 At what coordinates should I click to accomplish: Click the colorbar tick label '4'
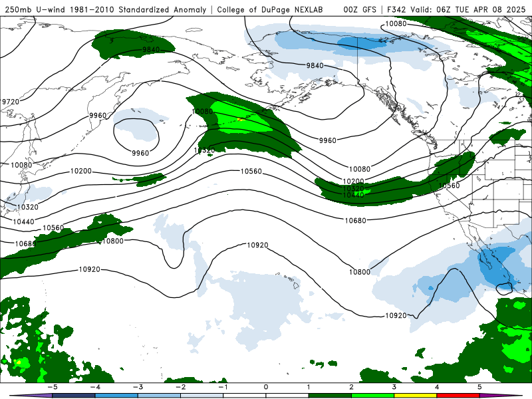click(437, 387)
